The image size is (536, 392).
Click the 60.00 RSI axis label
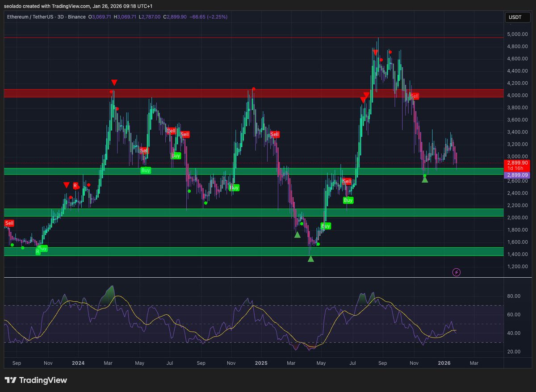click(x=515, y=314)
